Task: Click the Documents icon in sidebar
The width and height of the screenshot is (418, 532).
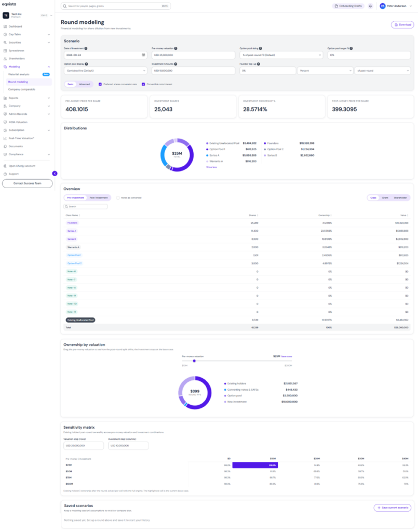Action: pos(5,146)
